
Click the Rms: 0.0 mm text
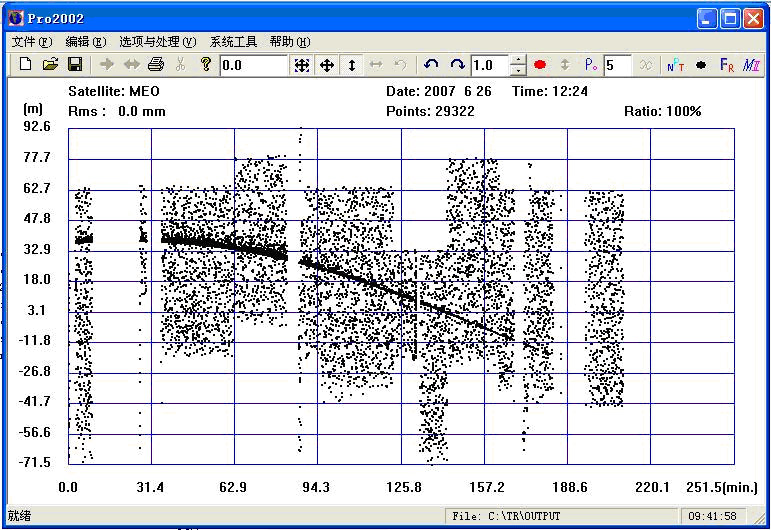pyautogui.click(x=117, y=112)
